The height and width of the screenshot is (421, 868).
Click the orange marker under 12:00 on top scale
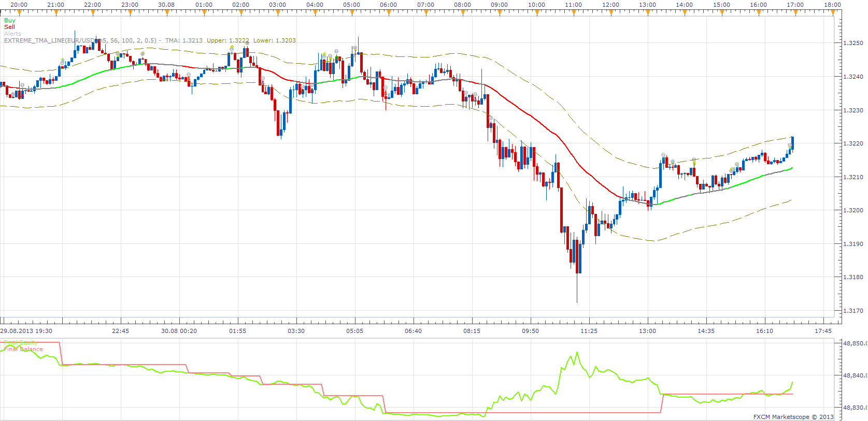click(x=611, y=12)
